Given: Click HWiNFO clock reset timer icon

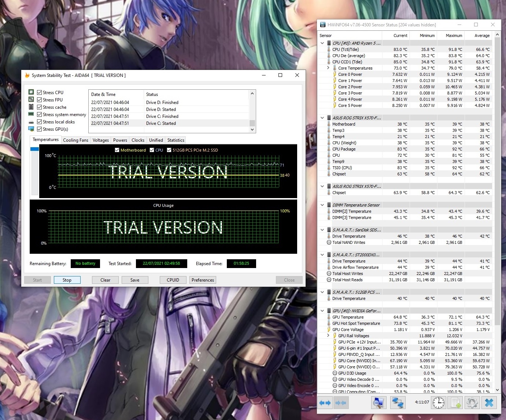Looking at the screenshot, I should pyautogui.click(x=438, y=403).
